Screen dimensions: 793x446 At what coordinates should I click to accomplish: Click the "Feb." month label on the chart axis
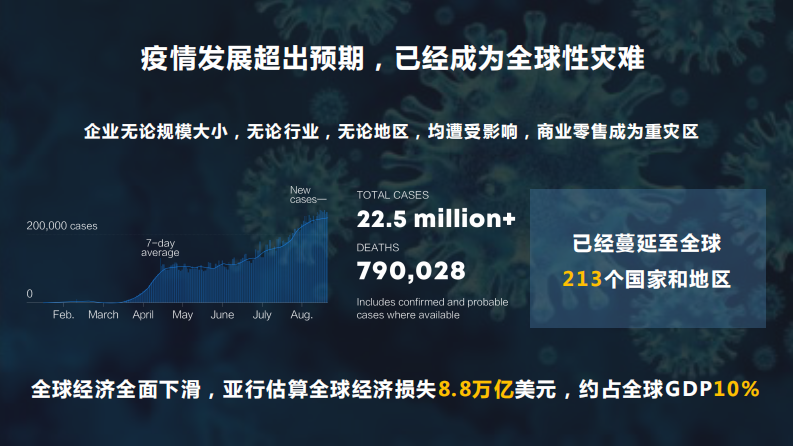(63, 315)
